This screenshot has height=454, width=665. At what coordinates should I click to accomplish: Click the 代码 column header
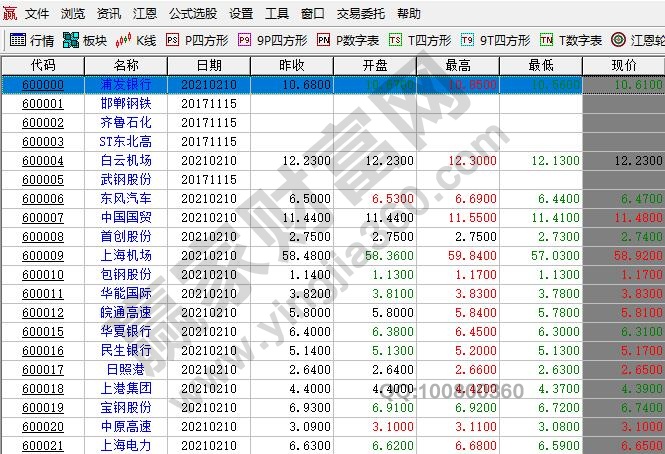tap(43, 65)
